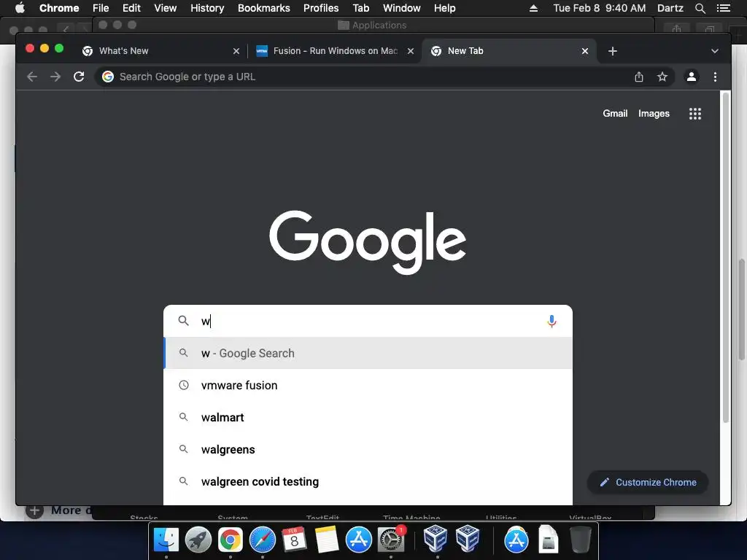Click the browser forward arrow
The width and height of the screenshot is (747, 560).
[55, 77]
